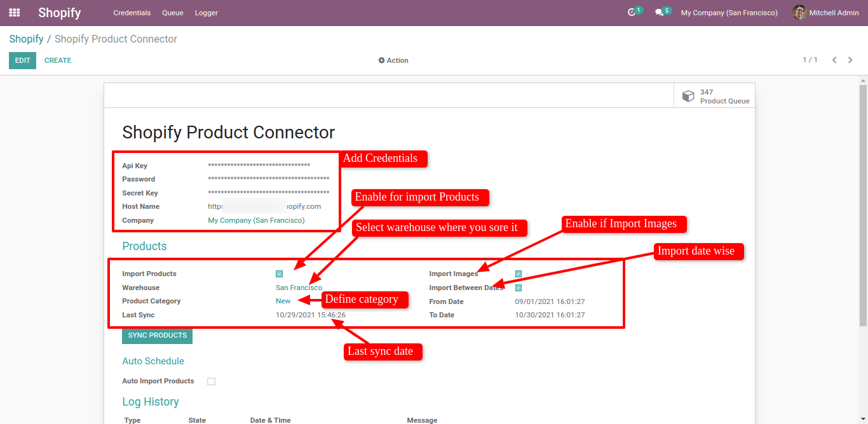Click the Last Sync value 10/29/2021 15:46:26
This screenshot has width=868, height=424.
point(311,315)
